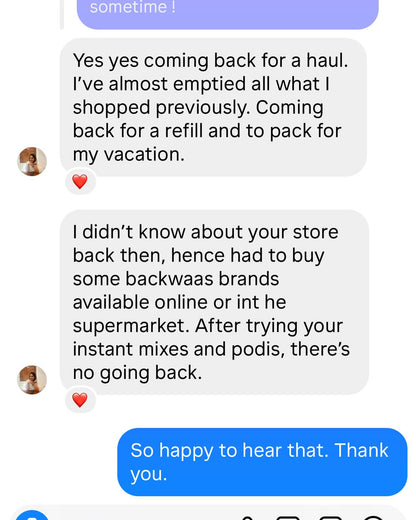Tap the vertical reply indicator line
The height and width of the screenshot is (520, 416).
pyautogui.click(x=62, y=14)
